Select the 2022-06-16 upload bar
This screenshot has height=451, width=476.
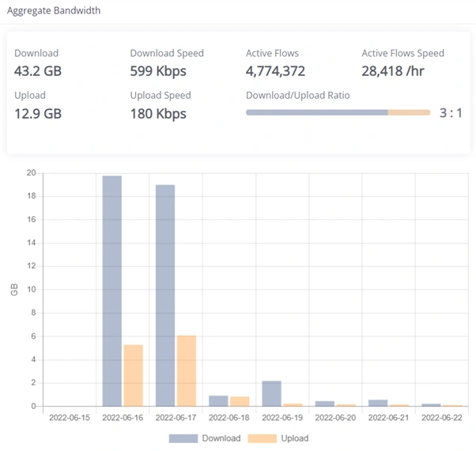pos(134,375)
